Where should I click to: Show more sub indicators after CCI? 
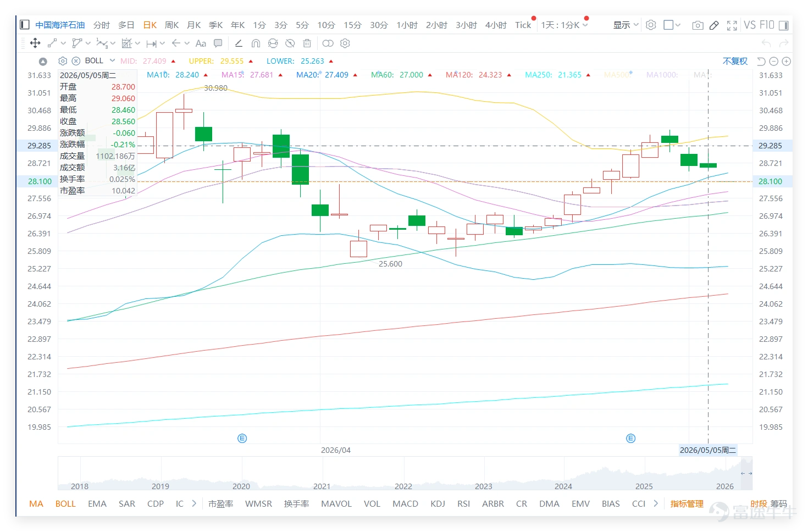tap(655, 503)
